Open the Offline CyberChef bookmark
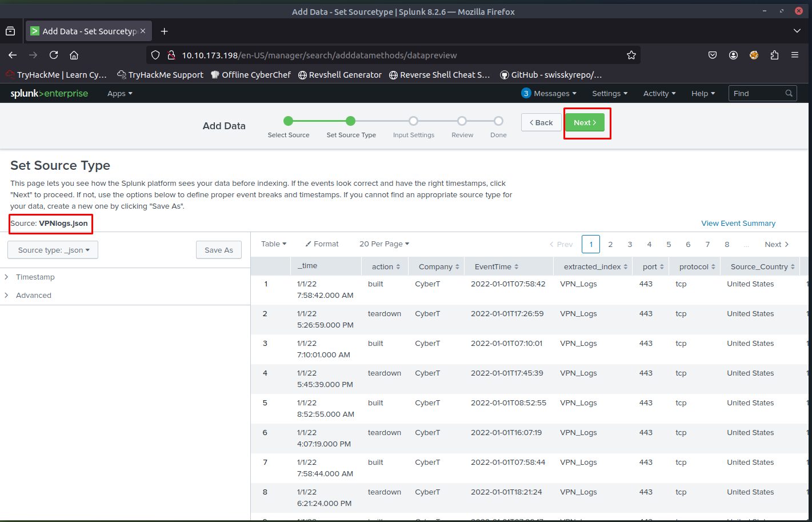The width and height of the screenshot is (812, 522). tap(250, 75)
